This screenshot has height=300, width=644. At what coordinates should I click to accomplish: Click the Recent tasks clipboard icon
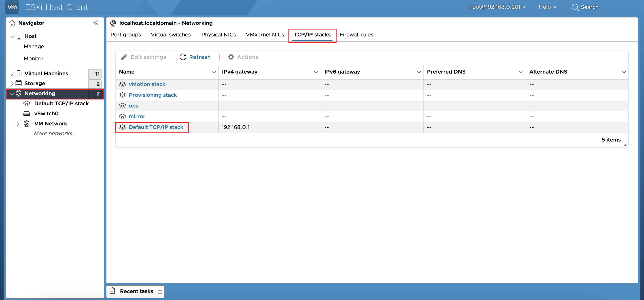pyautogui.click(x=112, y=291)
